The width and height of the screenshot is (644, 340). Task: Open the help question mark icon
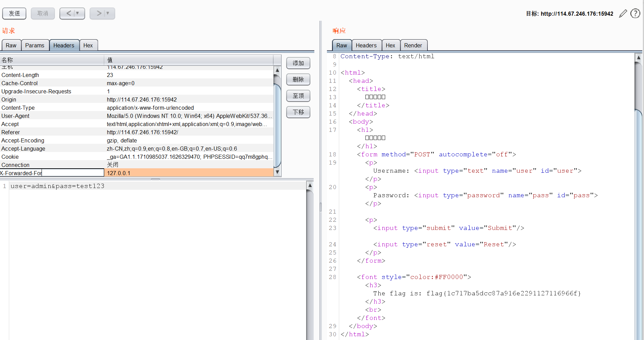[635, 14]
